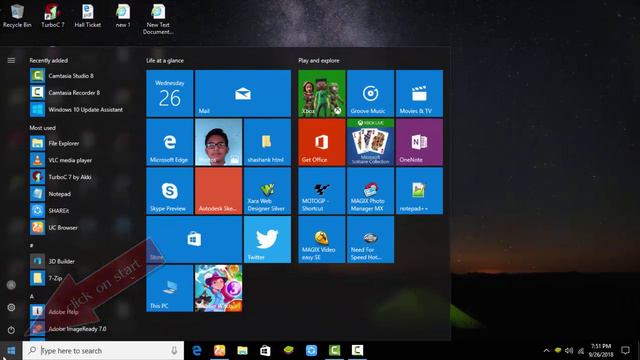Click the Windows Start button

[x=11, y=351]
